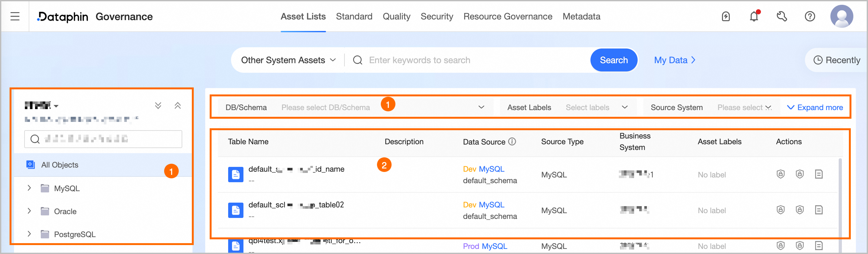This screenshot has height=254, width=868.
Task: Open table link ending in _table02
Action: click(x=296, y=205)
